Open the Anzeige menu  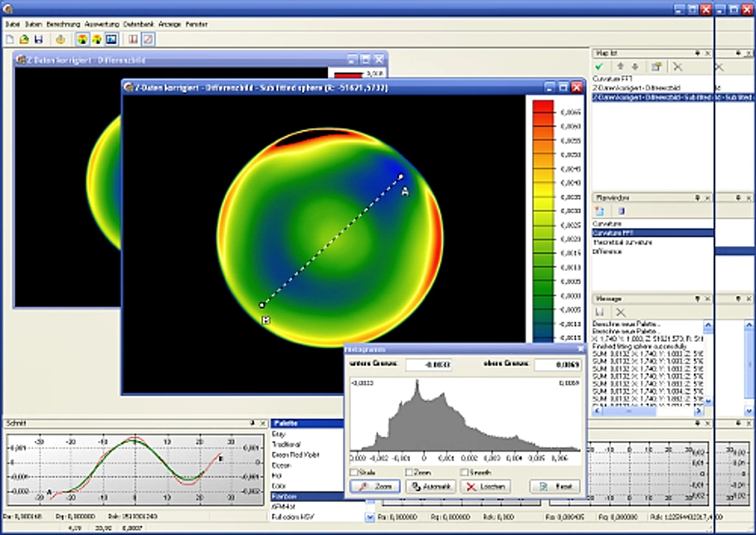coord(170,24)
